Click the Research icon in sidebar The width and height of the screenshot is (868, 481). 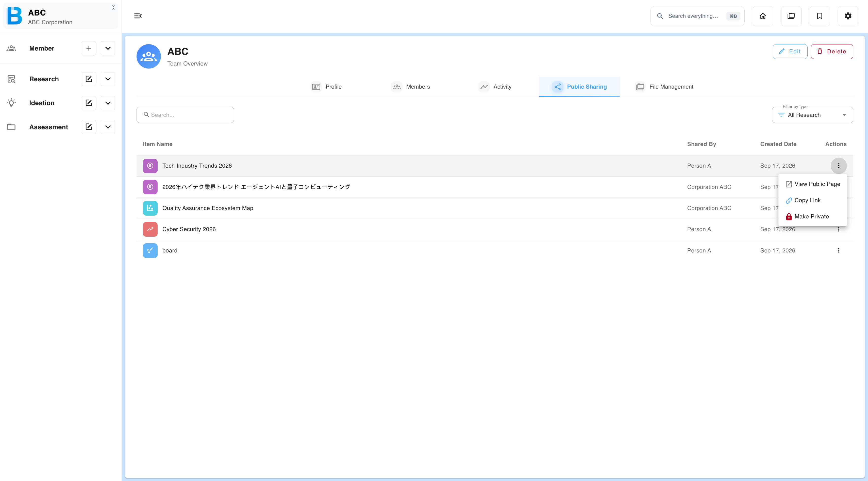pyautogui.click(x=11, y=79)
